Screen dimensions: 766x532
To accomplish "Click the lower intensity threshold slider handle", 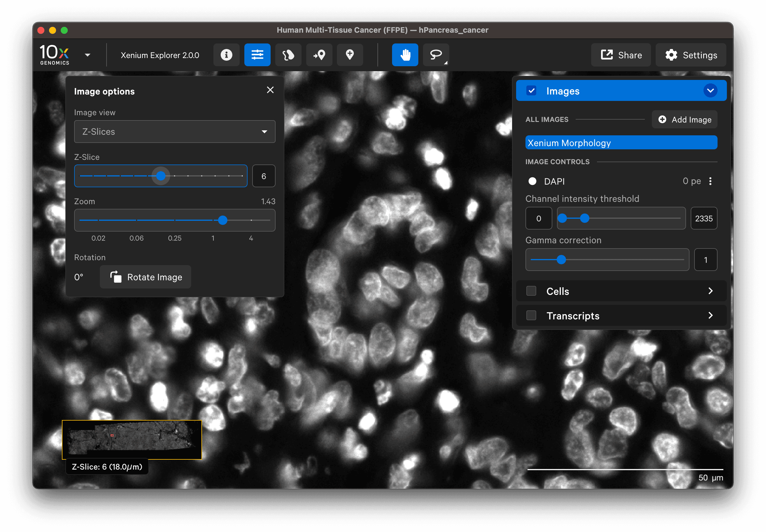I will coord(563,218).
